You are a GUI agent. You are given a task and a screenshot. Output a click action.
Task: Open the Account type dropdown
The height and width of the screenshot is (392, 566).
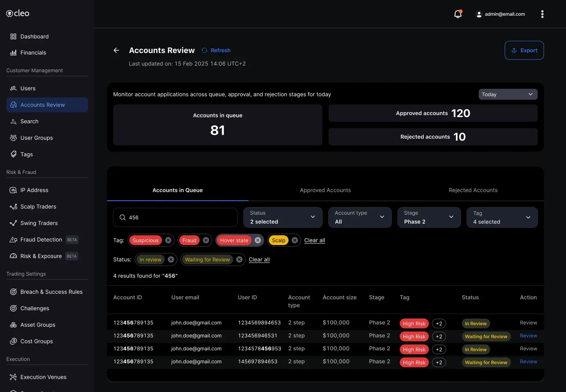click(x=360, y=218)
